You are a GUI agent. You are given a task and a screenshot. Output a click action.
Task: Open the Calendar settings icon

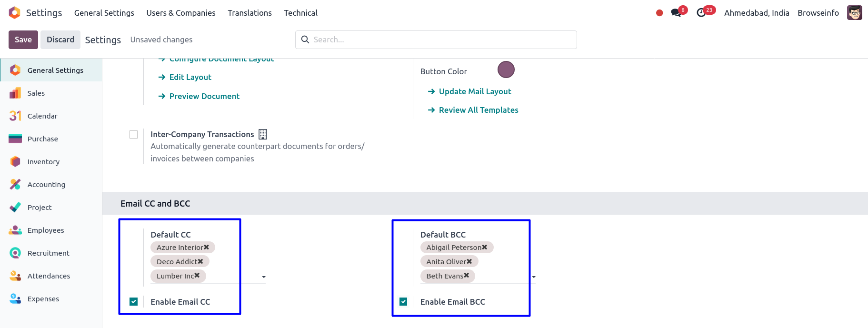pyautogui.click(x=15, y=116)
